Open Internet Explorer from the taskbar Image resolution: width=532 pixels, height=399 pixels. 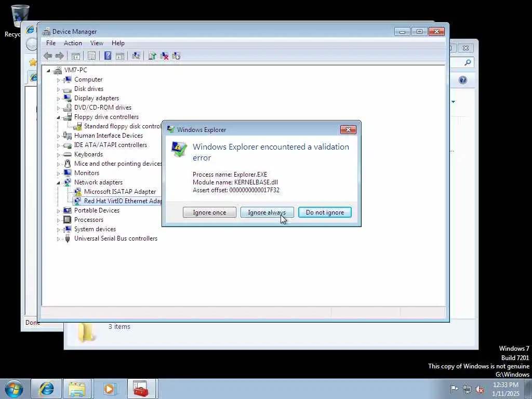coord(46,389)
